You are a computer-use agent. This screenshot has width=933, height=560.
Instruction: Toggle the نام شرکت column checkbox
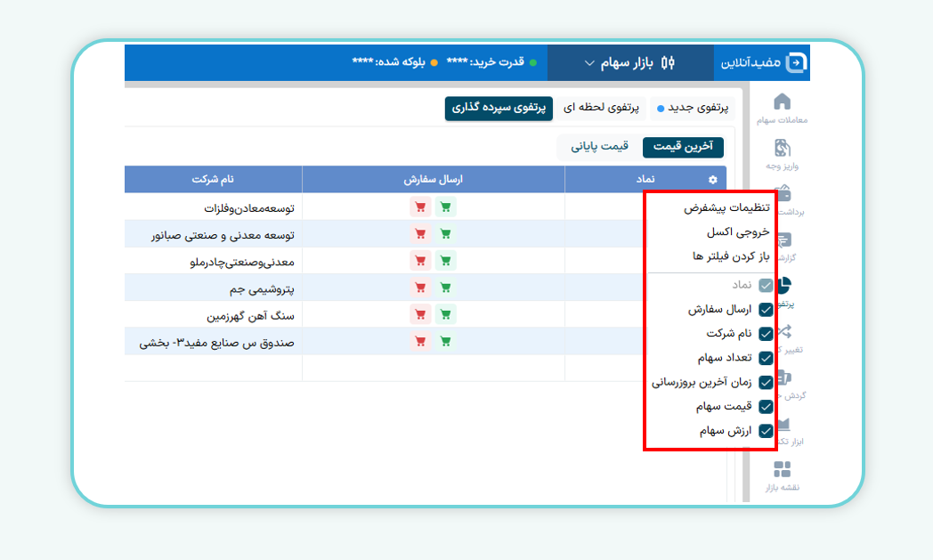pos(766,334)
